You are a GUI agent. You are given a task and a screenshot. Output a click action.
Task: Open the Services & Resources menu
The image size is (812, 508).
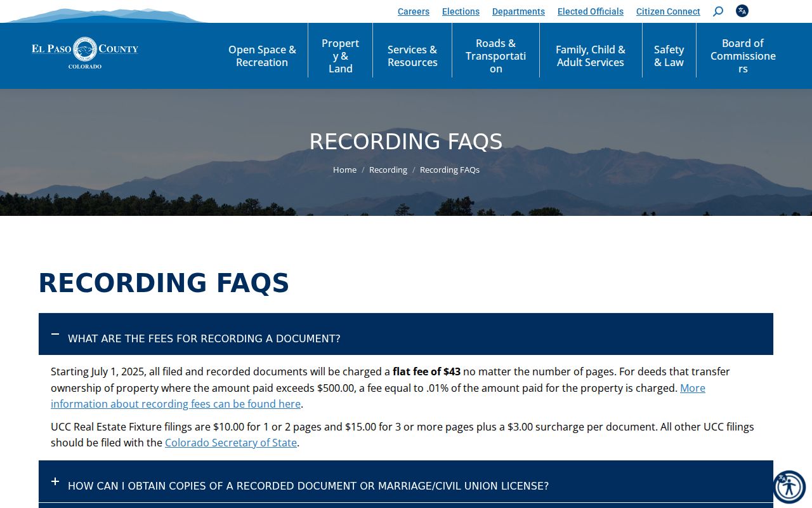(x=412, y=56)
